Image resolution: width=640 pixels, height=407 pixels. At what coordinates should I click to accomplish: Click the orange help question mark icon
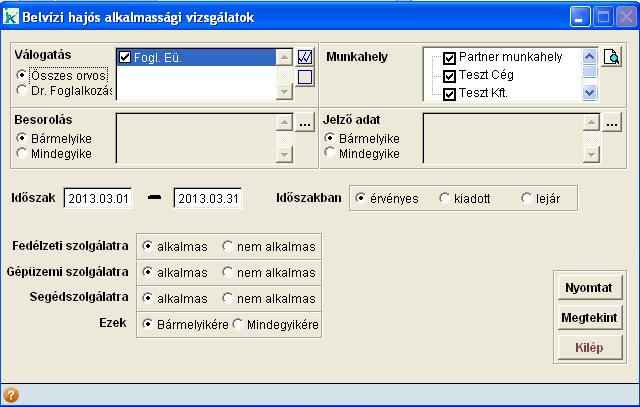coord(12,394)
